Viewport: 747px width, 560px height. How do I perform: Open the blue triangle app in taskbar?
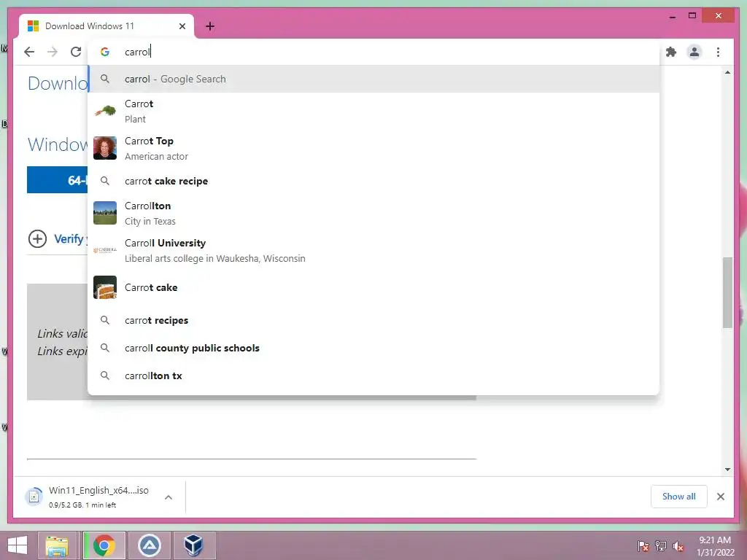click(149, 545)
